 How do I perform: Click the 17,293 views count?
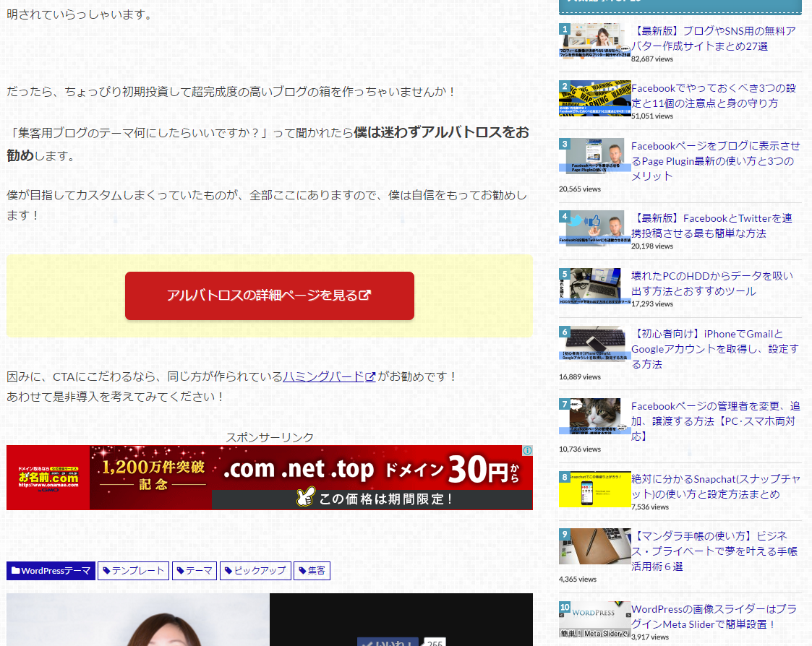(652, 303)
